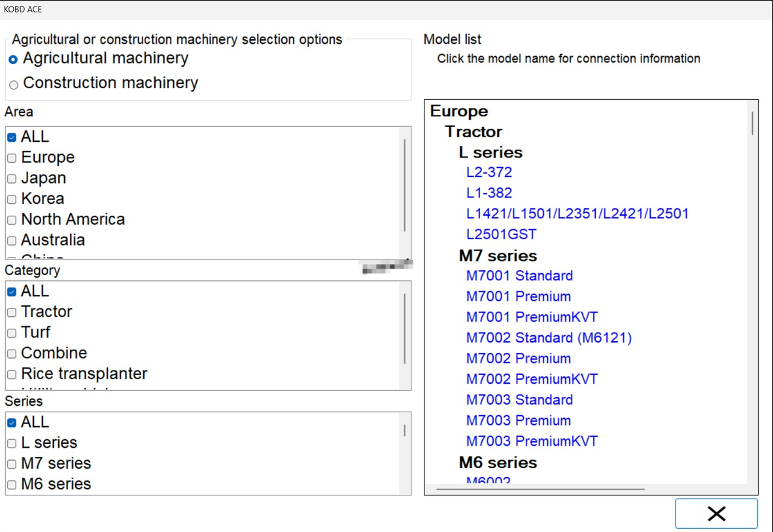
Task: Open model L1-382 connection info
Action: [x=489, y=193]
